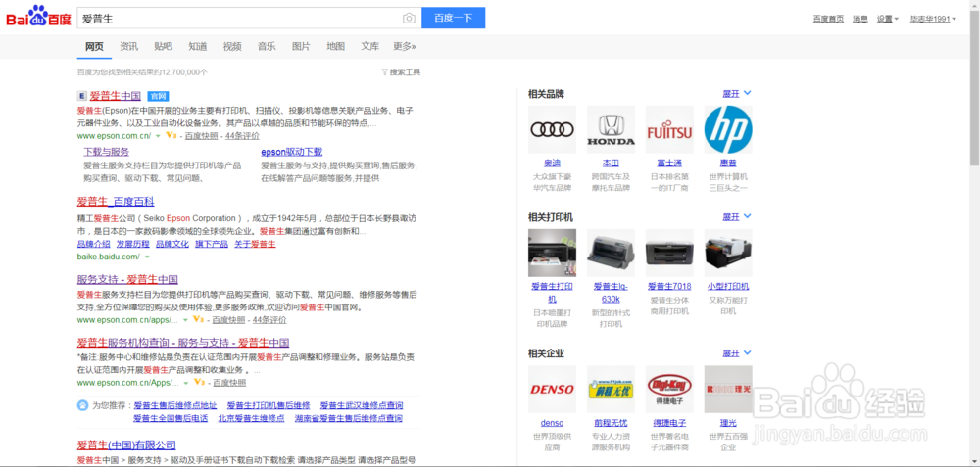Open the 品牌介绍 sublink
The height and width of the screenshot is (467, 980).
pyautogui.click(x=94, y=244)
